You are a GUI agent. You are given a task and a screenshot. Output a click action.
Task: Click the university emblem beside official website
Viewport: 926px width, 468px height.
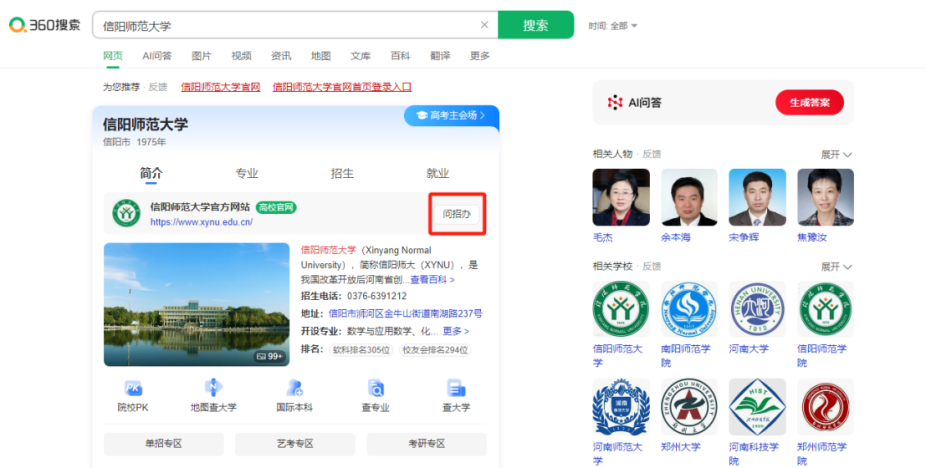126,213
